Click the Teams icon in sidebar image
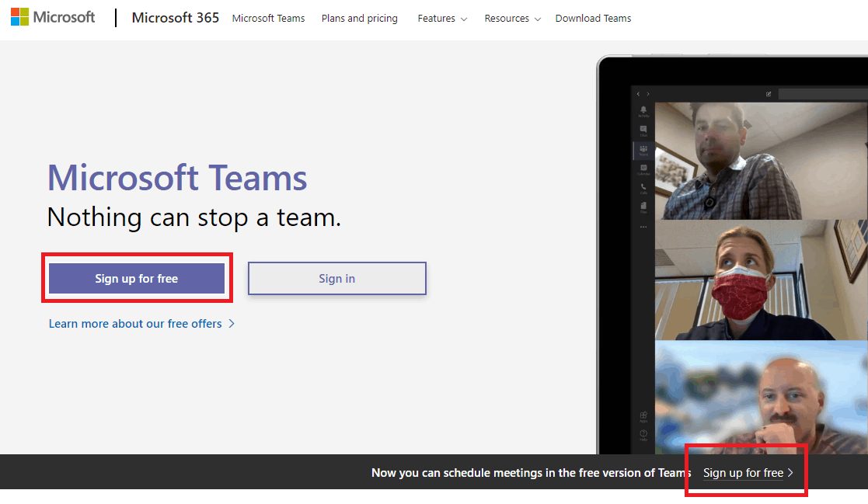 click(643, 150)
